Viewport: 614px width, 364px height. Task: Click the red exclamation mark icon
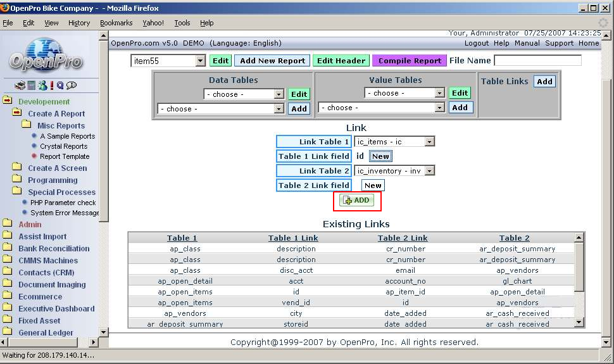point(52,85)
